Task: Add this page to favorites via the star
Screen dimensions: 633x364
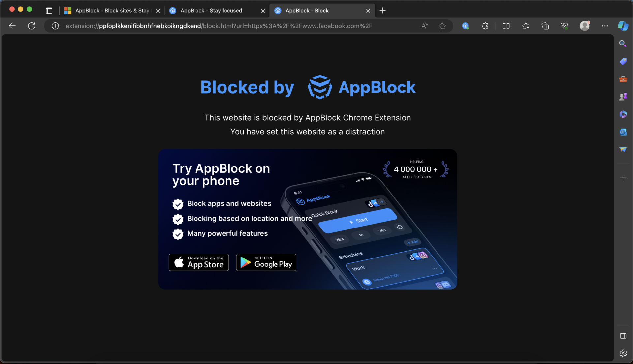Action: [x=442, y=26]
